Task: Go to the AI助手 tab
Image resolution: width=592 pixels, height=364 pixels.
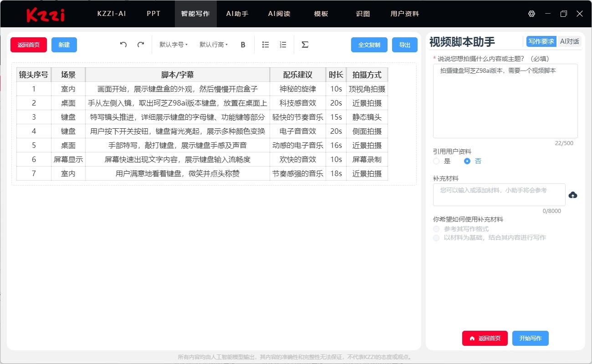Action: (237, 14)
